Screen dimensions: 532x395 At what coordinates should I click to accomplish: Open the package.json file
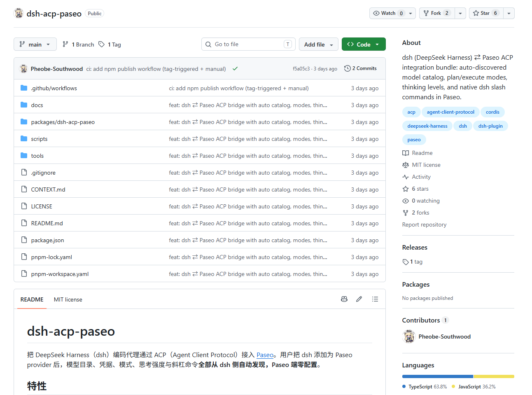point(47,240)
